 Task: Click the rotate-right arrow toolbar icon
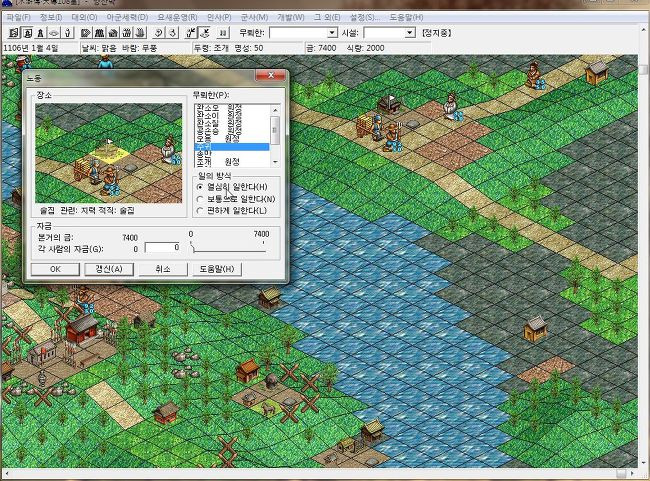coord(172,32)
